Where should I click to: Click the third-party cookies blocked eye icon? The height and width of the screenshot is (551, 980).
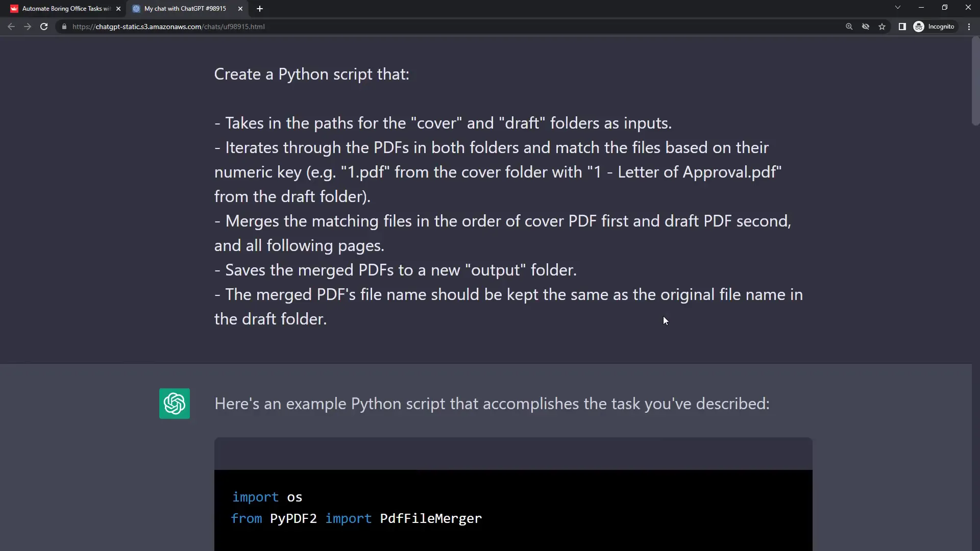point(866,27)
